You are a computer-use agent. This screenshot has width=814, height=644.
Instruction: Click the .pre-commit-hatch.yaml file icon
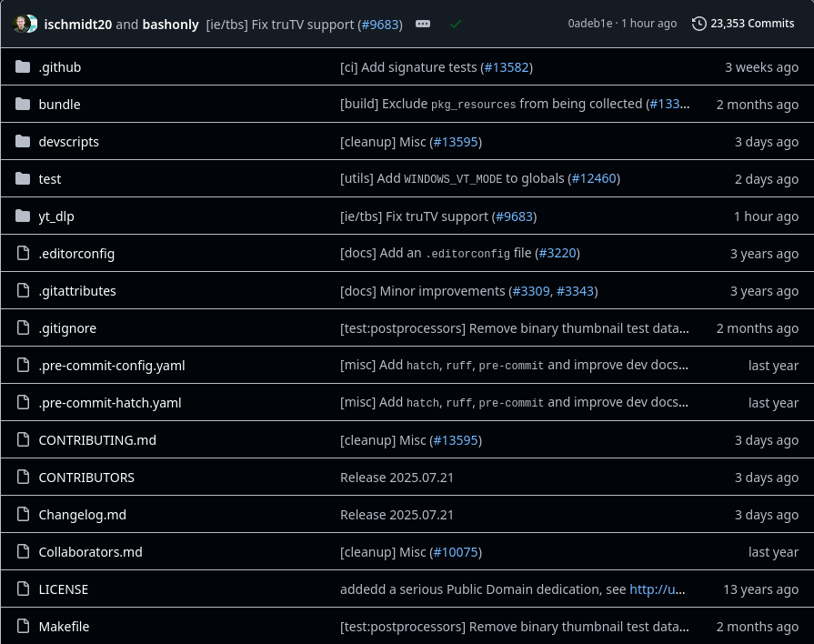coord(23,402)
